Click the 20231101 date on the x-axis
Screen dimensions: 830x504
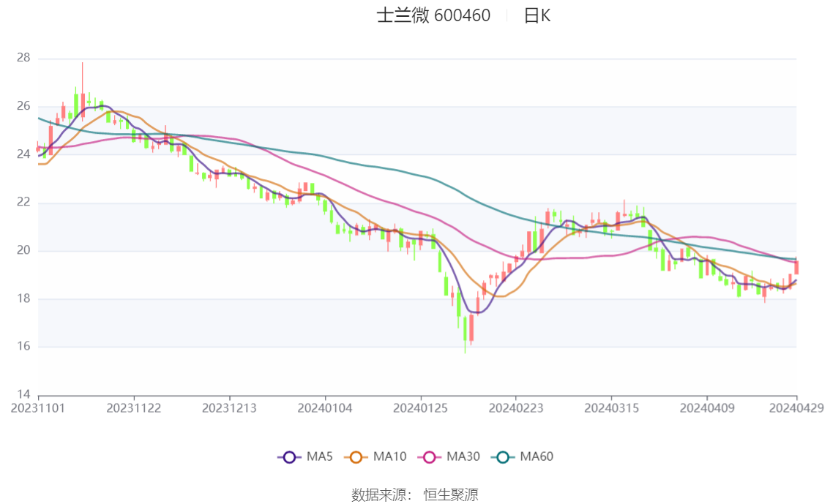[38, 407]
